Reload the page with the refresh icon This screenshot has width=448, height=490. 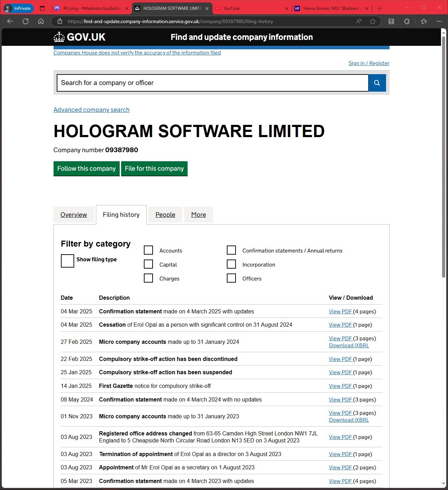(26, 21)
